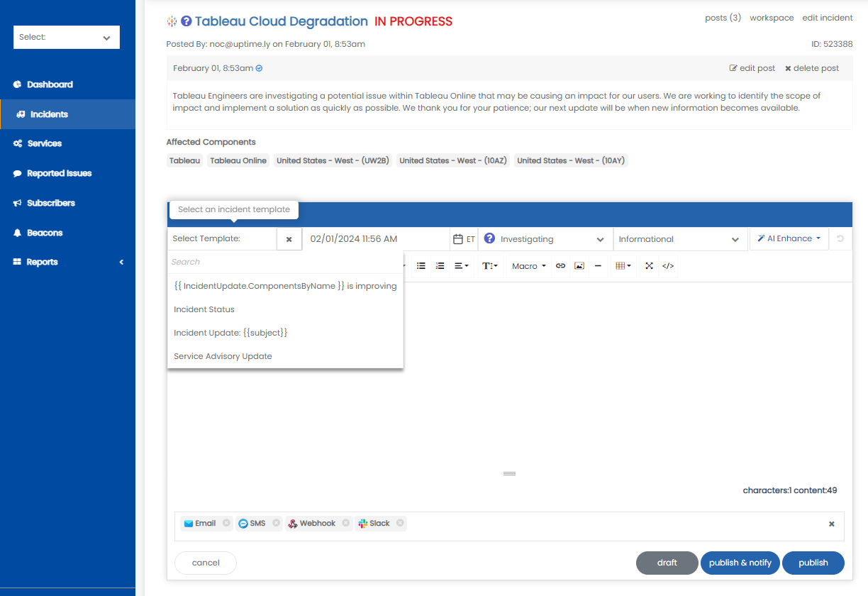Screen dimensions: 868x596
Task: Click the United States - West - (UW2B) tag
Action: (333, 160)
